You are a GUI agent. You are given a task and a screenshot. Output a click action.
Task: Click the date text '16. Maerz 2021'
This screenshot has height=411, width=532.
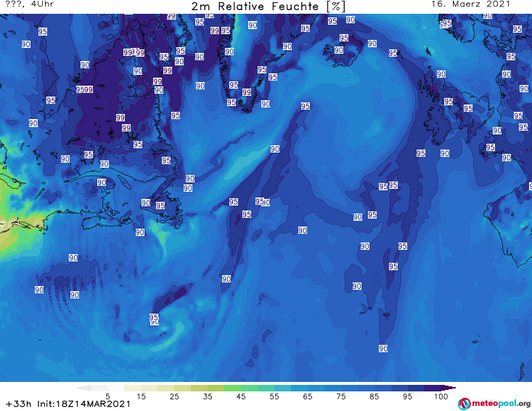470,4
